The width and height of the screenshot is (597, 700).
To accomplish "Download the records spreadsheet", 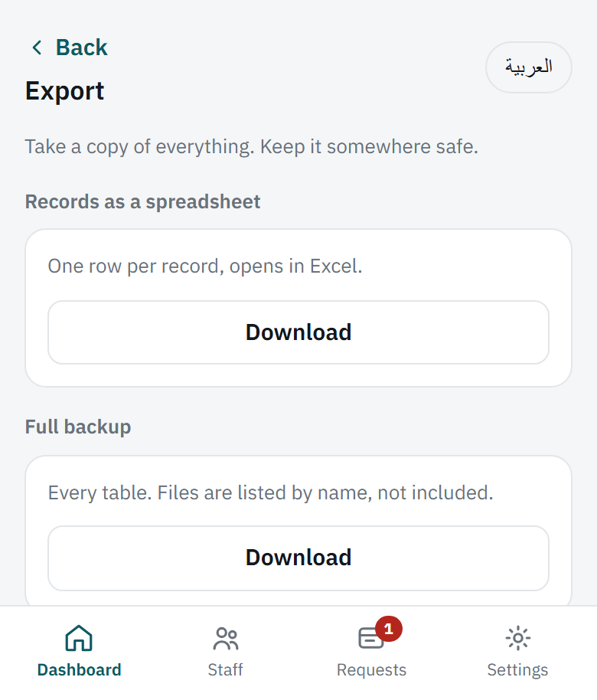I will (x=298, y=332).
